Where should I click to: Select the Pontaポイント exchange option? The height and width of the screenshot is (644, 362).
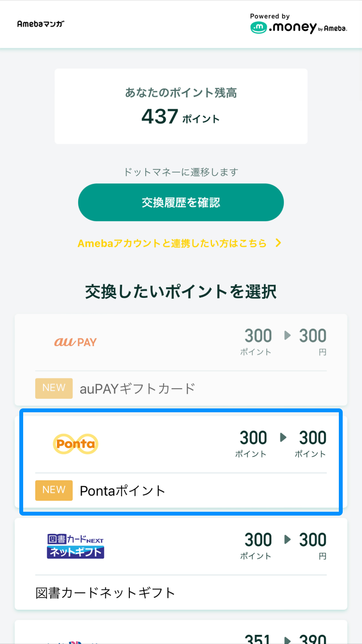coord(181,462)
